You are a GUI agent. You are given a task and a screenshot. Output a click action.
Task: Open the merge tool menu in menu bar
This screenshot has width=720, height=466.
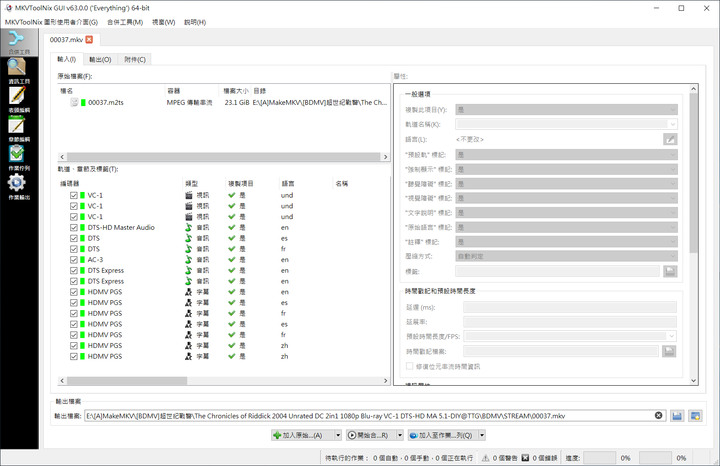click(125, 22)
